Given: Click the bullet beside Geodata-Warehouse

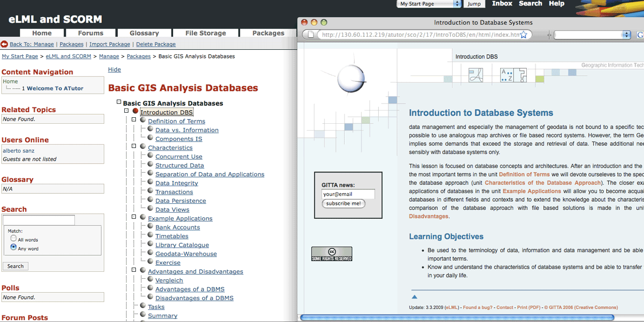Looking at the screenshot, I should coord(150,253).
